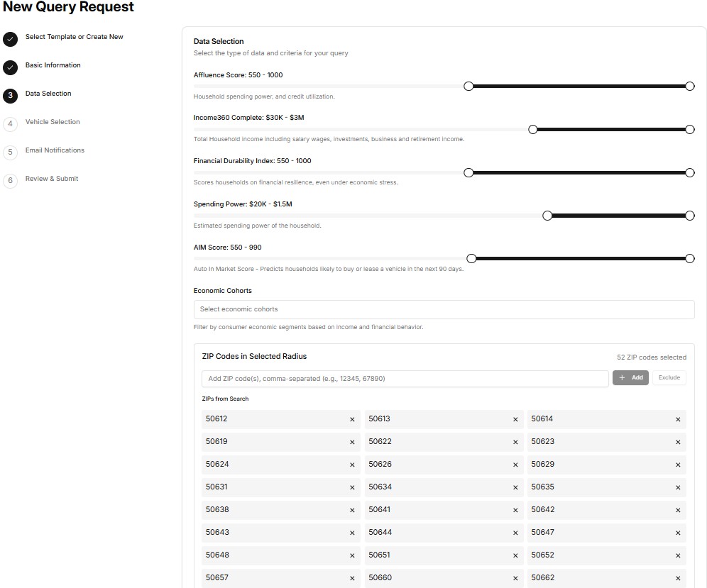Open the Email Notifications step
This screenshot has height=588, width=707.
coord(55,150)
